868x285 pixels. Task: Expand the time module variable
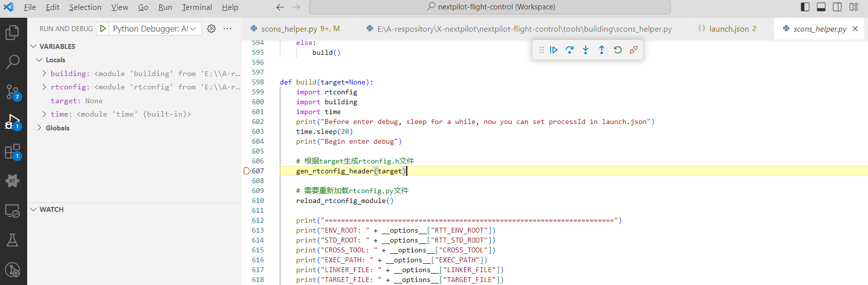click(x=44, y=114)
